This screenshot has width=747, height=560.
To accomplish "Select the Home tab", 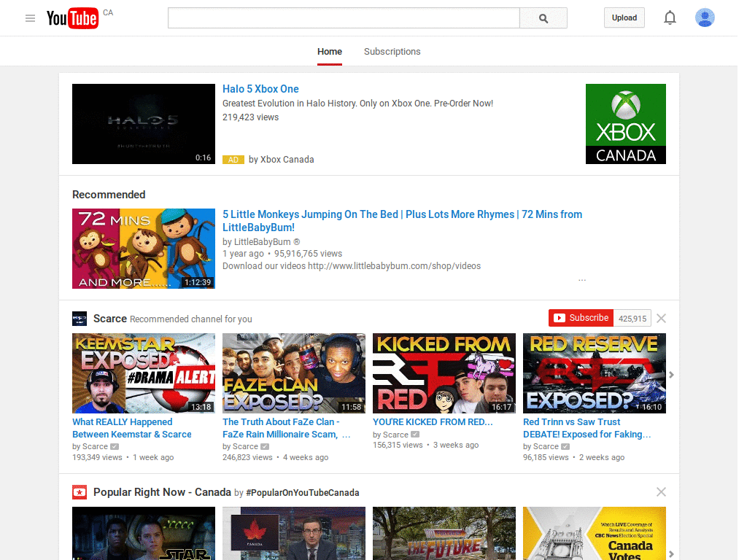I will pyautogui.click(x=330, y=52).
